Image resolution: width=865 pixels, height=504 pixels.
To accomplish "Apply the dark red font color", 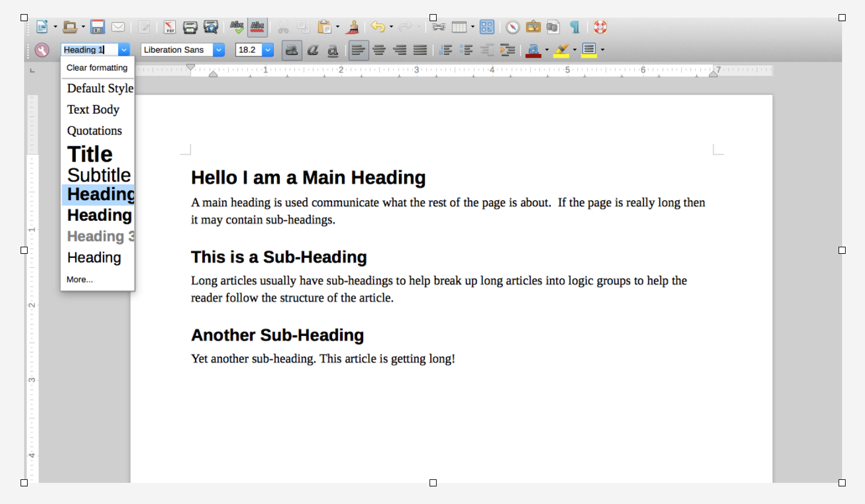I will pos(534,51).
